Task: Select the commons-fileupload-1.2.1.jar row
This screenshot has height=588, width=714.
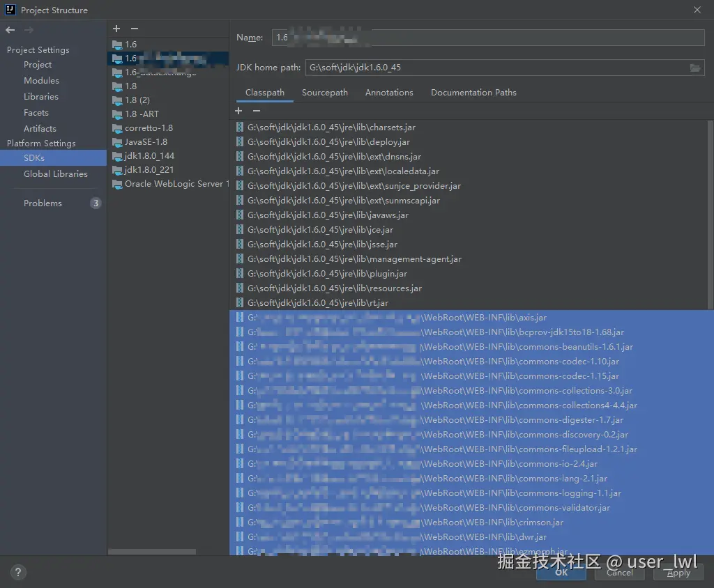Action: (x=472, y=449)
